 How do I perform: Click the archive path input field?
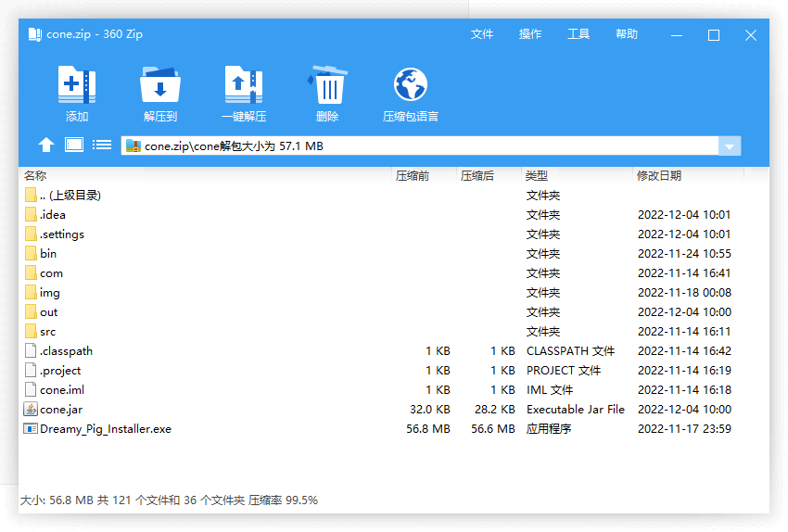coord(417,146)
